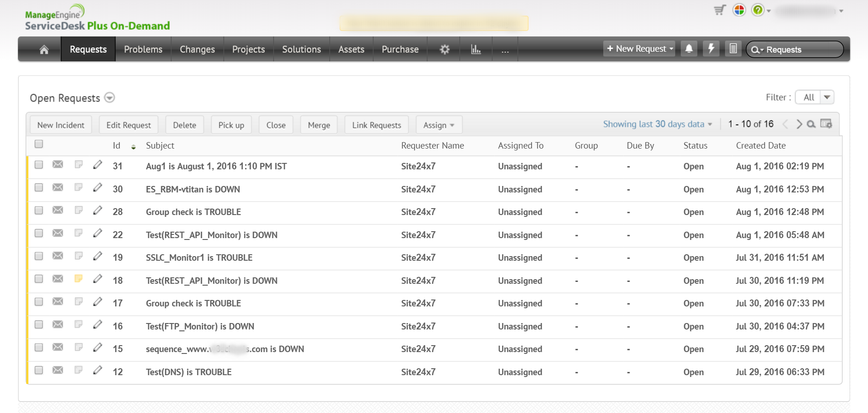Click the notifications bell icon
The width and height of the screenshot is (868, 413).
pyautogui.click(x=689, y=48)
